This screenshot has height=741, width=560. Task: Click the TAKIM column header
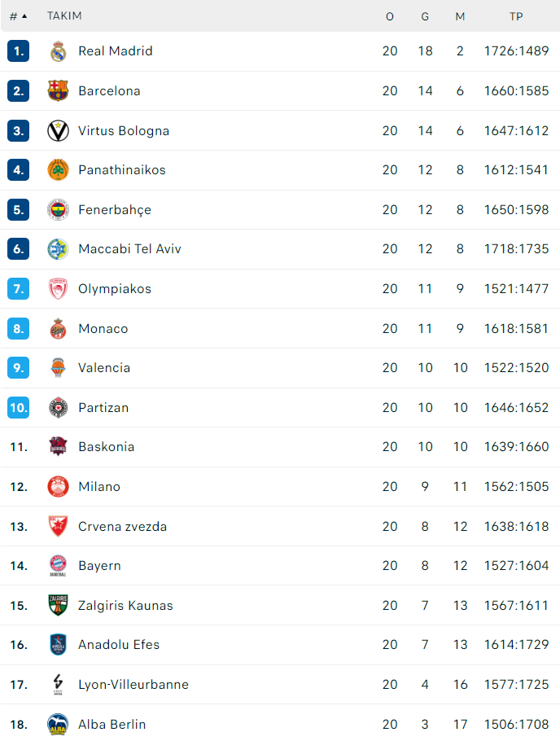pyautogui.click(x=64, y=16)
